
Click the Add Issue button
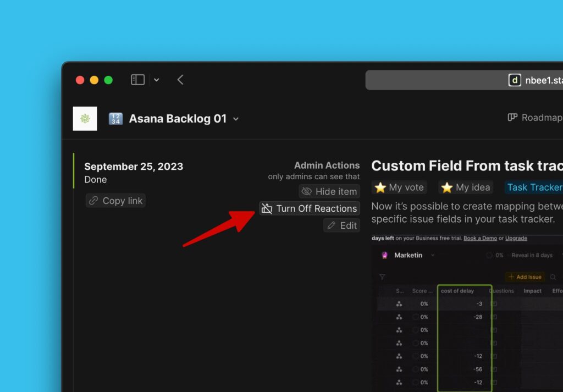point(525,277)
